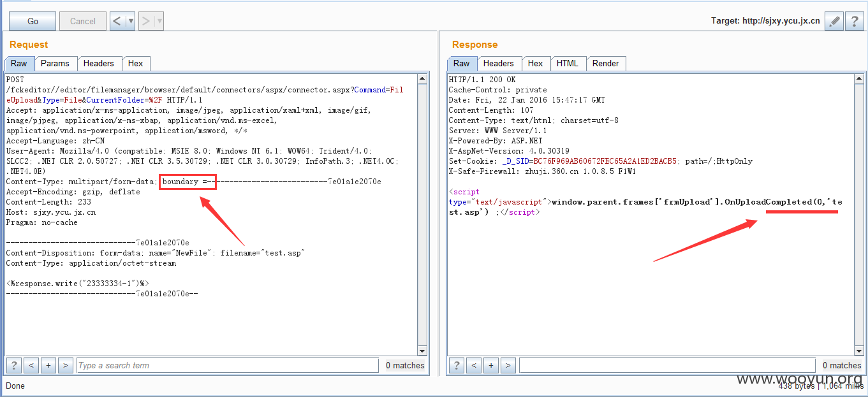868x397 pixels.
Task: Click the 'Cache-Control: private' response line
Action: click(x=498, y=90)
